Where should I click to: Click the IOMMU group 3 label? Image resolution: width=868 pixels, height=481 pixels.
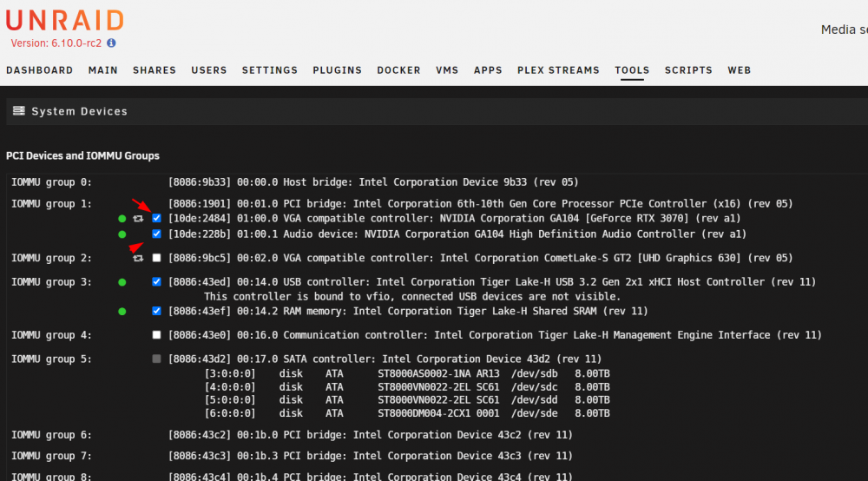pyautogui.click(x=51, y=281)
